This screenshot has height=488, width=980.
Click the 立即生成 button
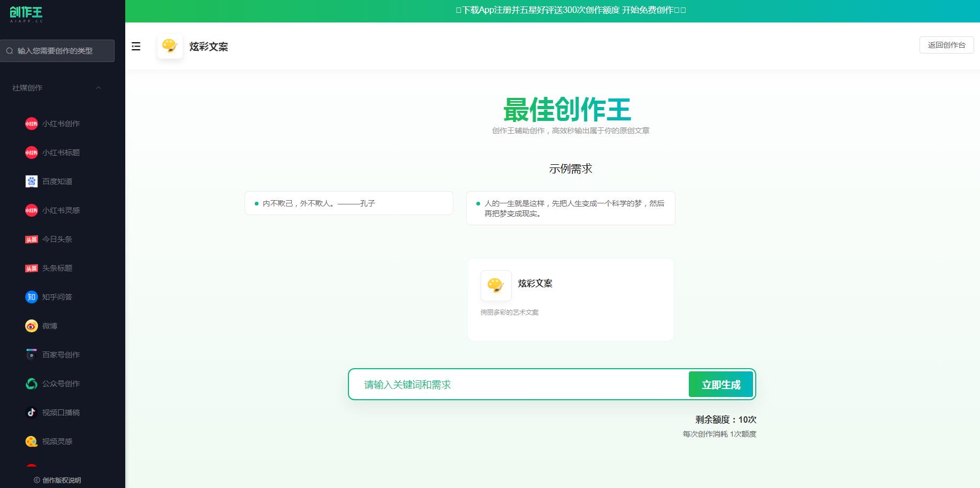pos(721,385)
